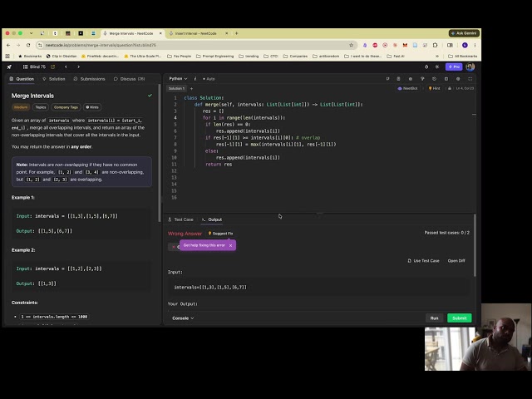Dismiss the 'Get help fixing this error' tooltip
Viewport: 532px width, 399px height.
231,245
